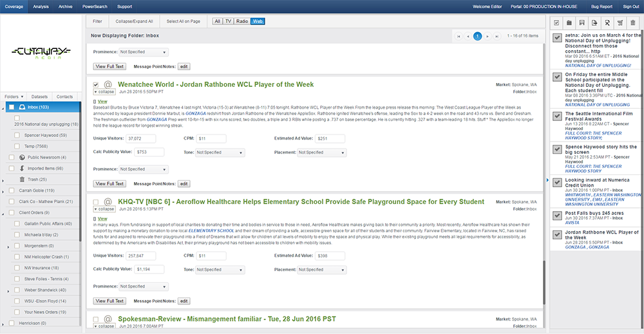Uncheck the aetna Day of Unplugging item in right panel
The width and height of the screenshot is (644, 334).
pos(557,38)
